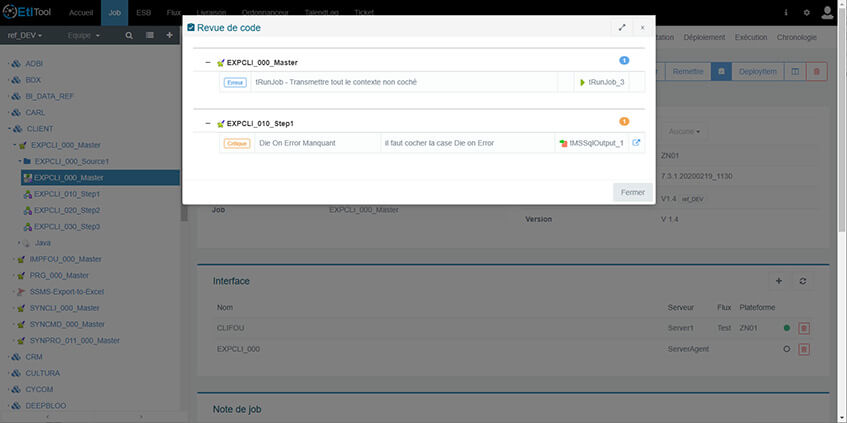Select the CARL project

(x=35, y=112)
